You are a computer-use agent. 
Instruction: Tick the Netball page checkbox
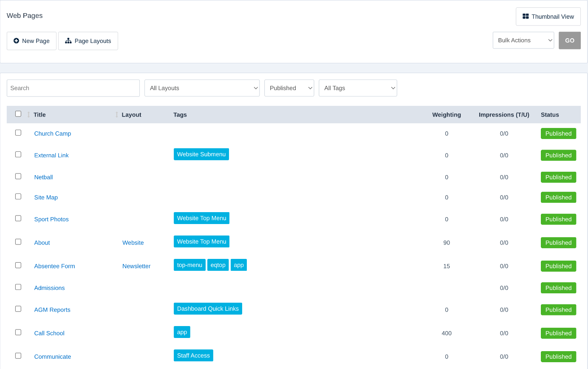(18, 176)
